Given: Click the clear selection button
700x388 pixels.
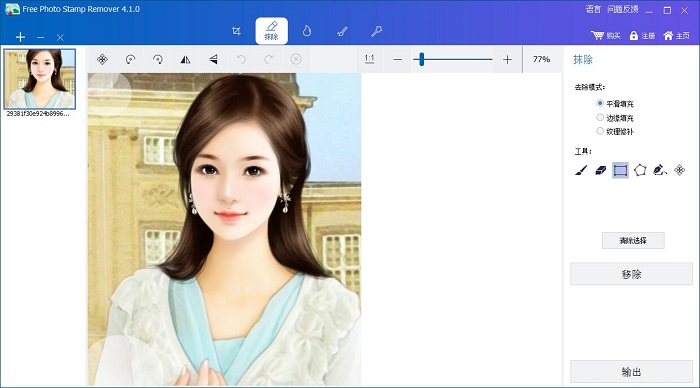Looking at the screenshot, I should (633, 240).
